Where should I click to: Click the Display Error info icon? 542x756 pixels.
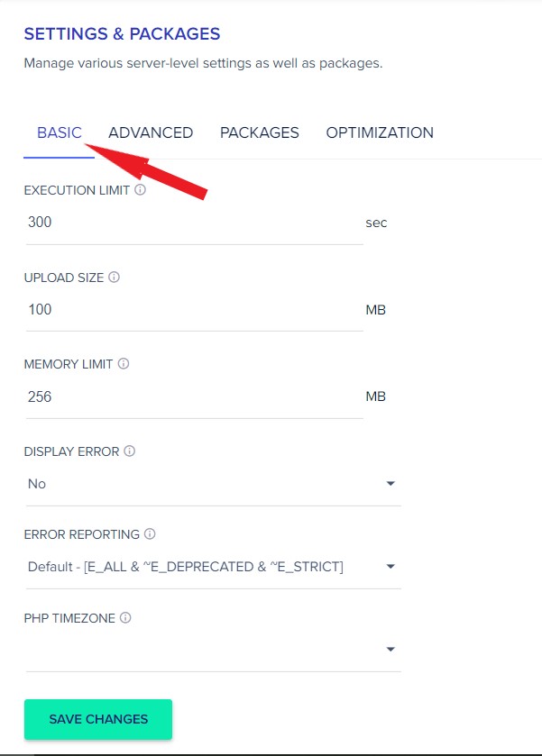pyautogui.click(x=129, y=451)
